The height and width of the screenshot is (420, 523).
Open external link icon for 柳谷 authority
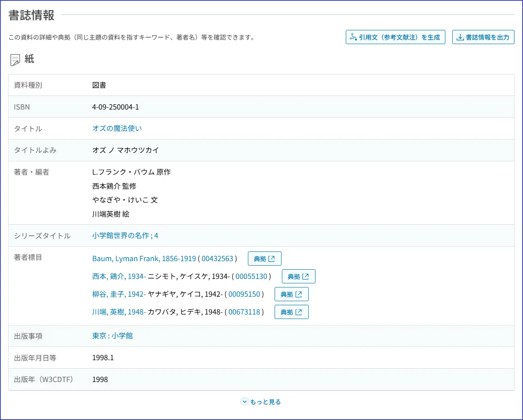coord(299,294)
